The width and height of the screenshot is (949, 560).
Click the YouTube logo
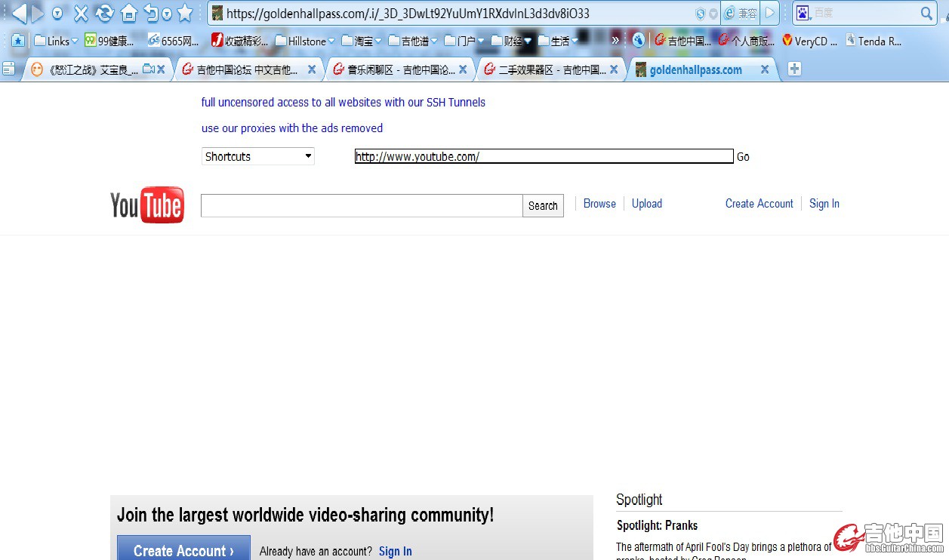tap(147, 205)
